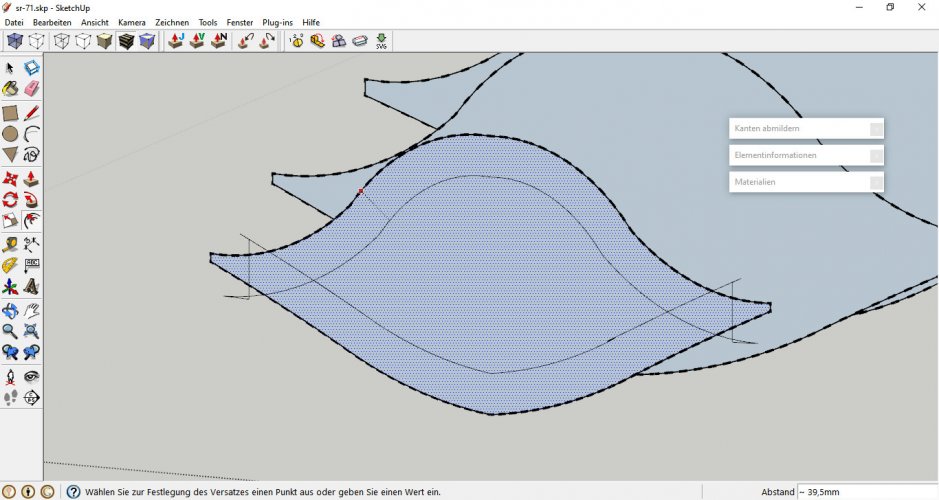Screen dimensions: 939x500
Task: Switch to Monochrome style
Action: 147,41
